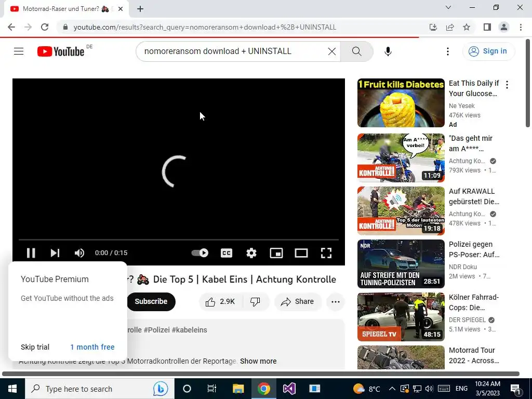Open the Bing icon in taskbar search
The image size is (532, 399).
[x=160, y=389]
